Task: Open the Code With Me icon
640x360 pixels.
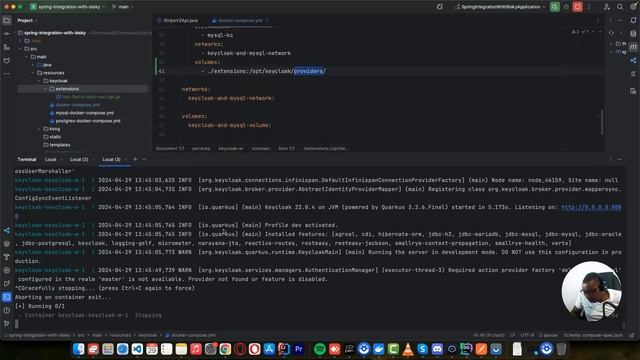Action: [x=607, y=7]
